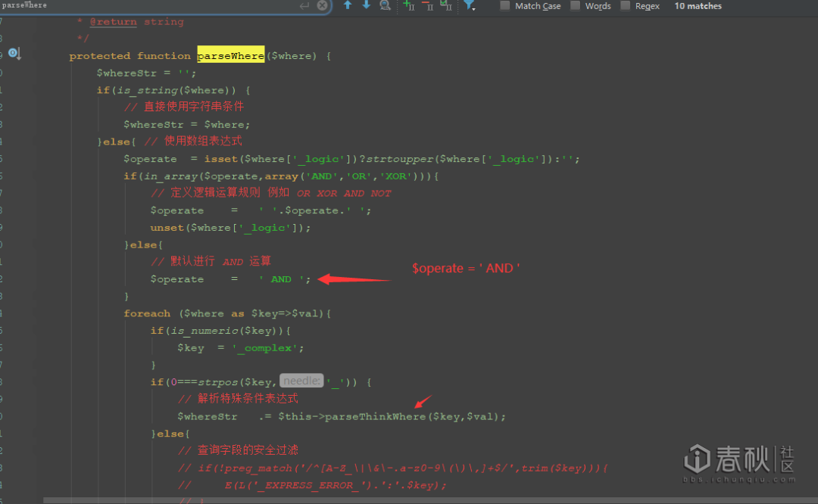Click parseThinkWhere method call
This screenshot has height=504, width=818.
375,416
